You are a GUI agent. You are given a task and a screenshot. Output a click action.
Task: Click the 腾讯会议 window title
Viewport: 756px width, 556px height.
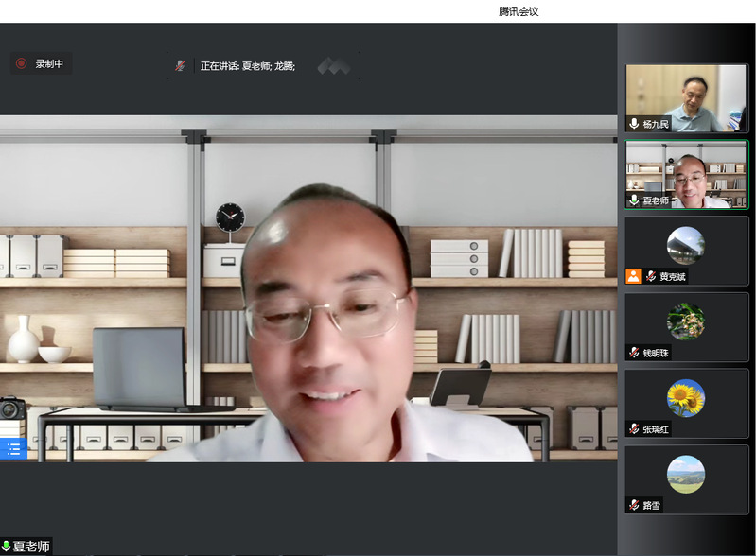519,11
